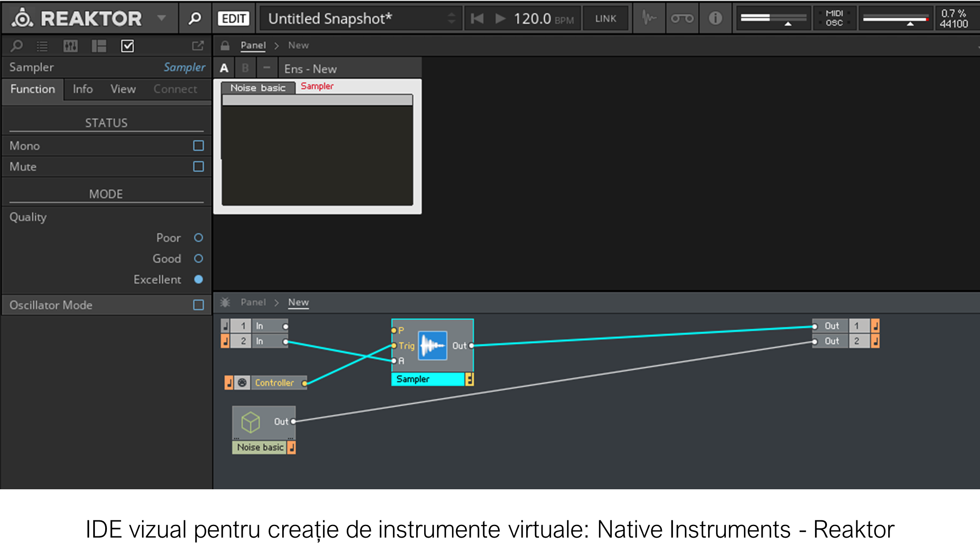Toggle the Oscillator Mode checkbox
This screenshot has height=555, width=980.
click(x=198, y=305)
